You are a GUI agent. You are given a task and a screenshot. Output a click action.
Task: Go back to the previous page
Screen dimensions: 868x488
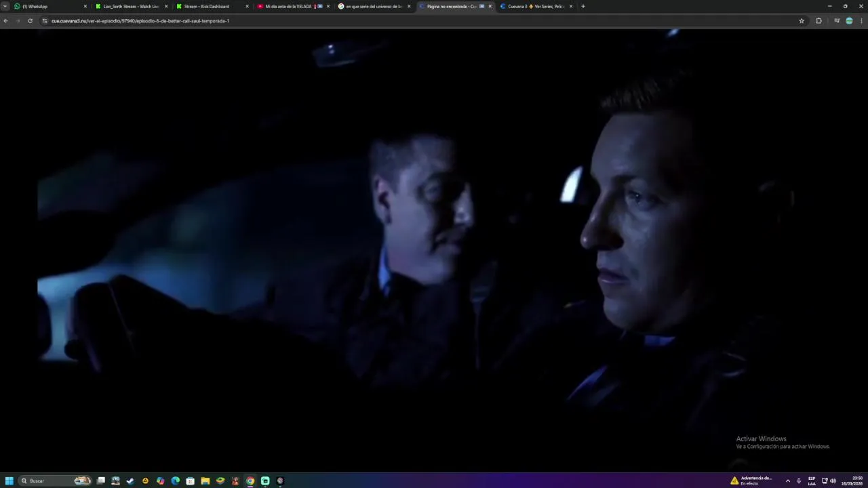click(x=5, y=21)
